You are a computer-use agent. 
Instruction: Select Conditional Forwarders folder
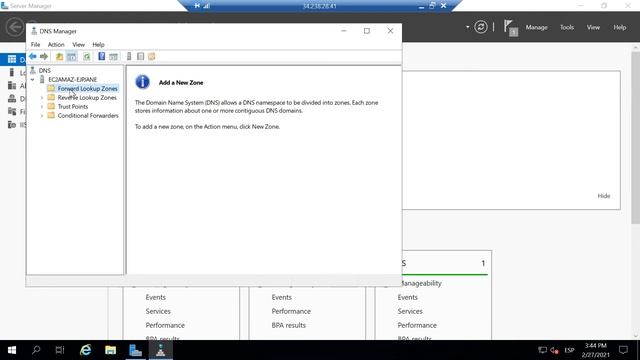coord(88,116)
